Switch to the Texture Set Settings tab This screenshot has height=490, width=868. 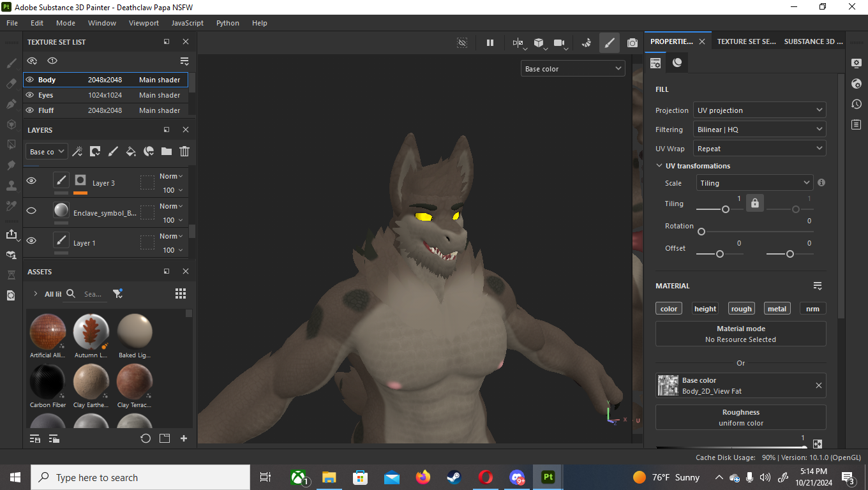tap(746, 41)
